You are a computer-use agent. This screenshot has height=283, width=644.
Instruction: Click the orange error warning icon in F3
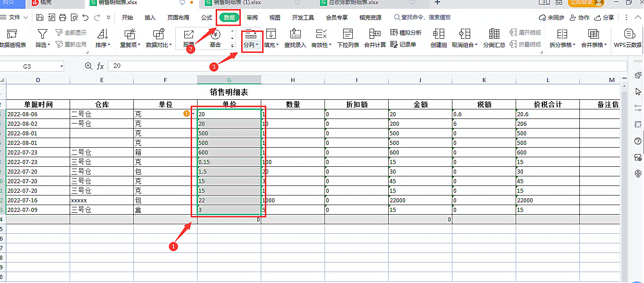click(187, 113)
